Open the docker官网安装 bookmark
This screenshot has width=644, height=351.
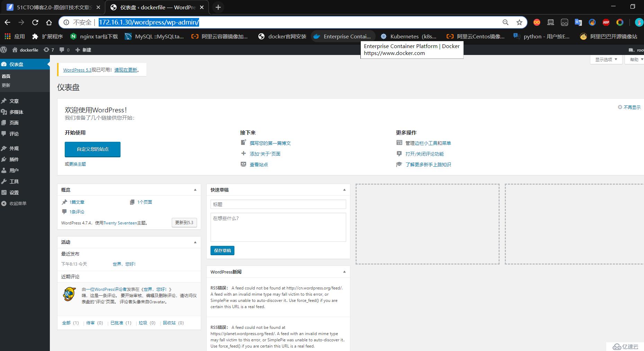click(283, 36)
